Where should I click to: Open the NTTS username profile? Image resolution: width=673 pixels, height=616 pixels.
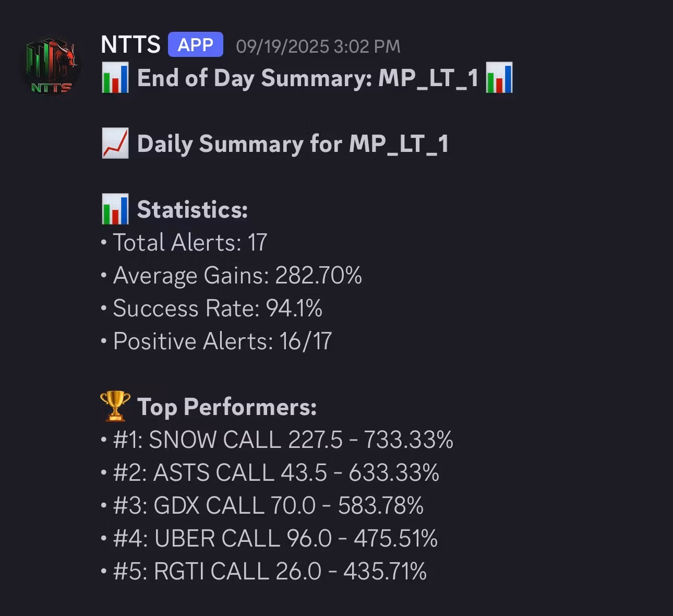[130, 45]
